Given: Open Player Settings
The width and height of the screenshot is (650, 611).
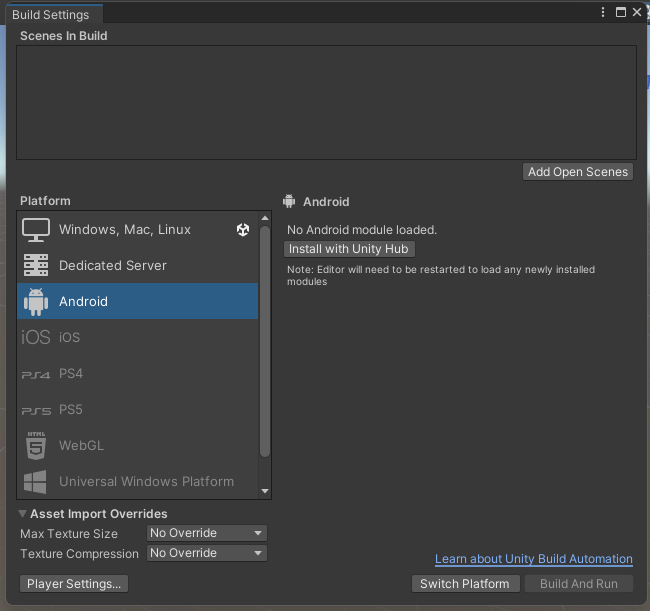Looking at the screenshot, I should 74,584.
